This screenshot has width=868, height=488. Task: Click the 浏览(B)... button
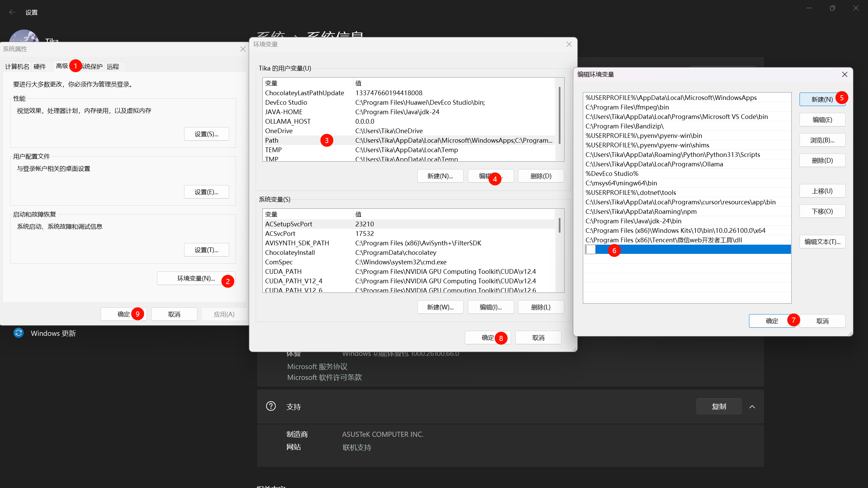822,140
